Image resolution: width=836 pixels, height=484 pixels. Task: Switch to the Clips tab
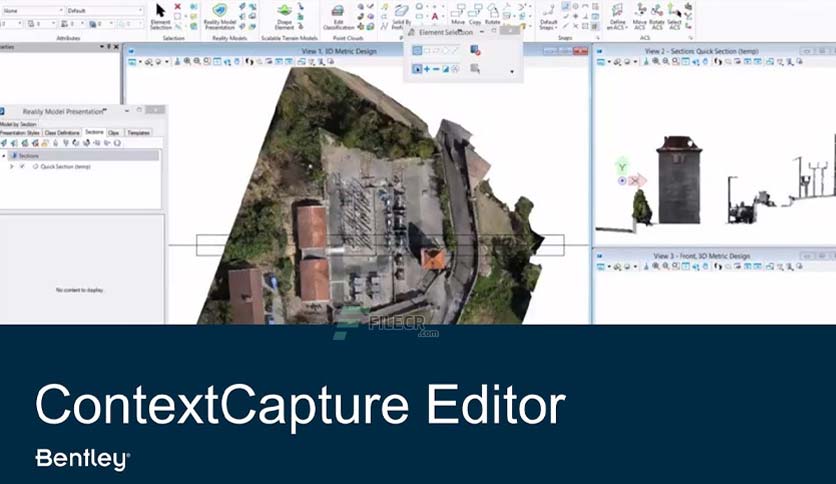click(x=114, y=132)
